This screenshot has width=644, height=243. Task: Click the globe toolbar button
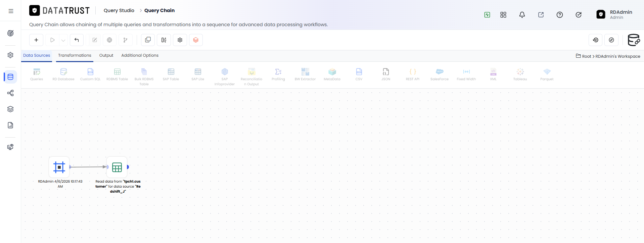[109, 40]
